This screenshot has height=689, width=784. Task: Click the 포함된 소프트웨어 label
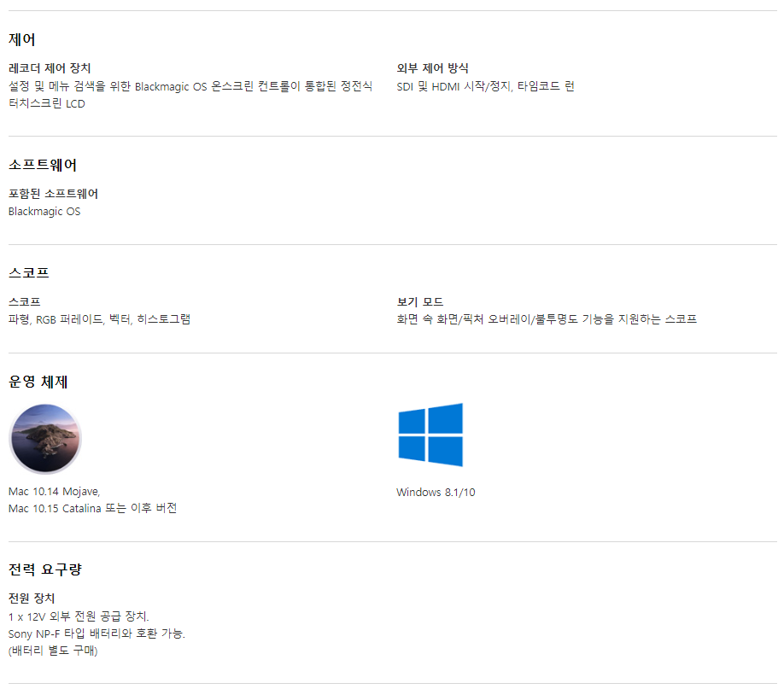tap(54, 194)
